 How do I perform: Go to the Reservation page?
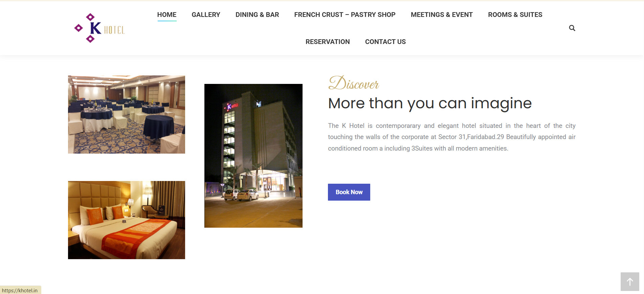(x=328, y=42)
